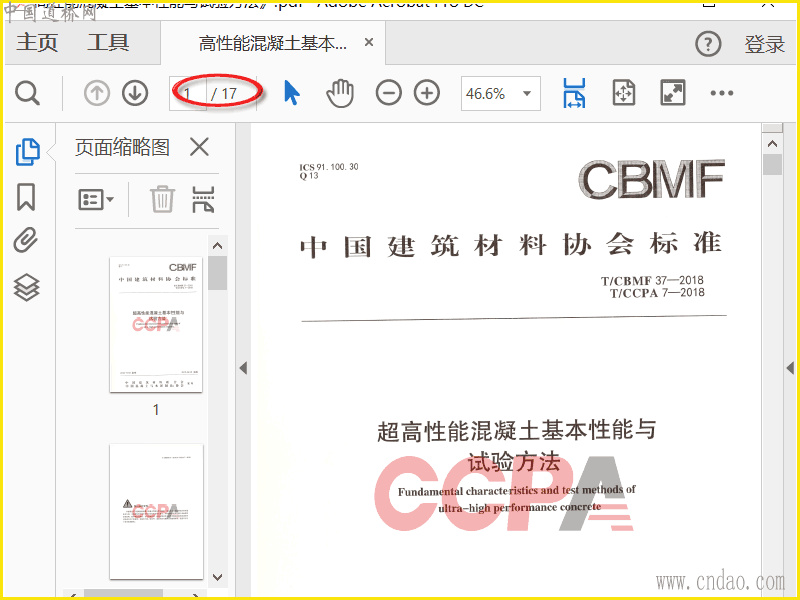
Task: Click document scrollbar up arrow
Action: [x=772, y=144]
